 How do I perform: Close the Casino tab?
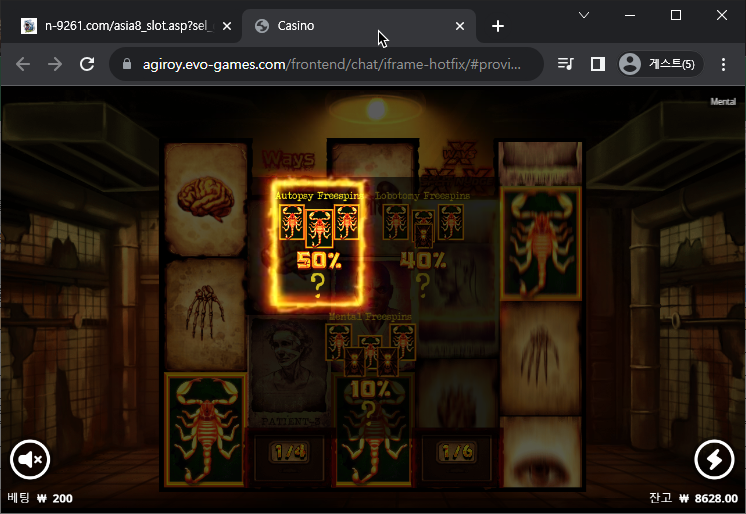(x=460, y=26)
